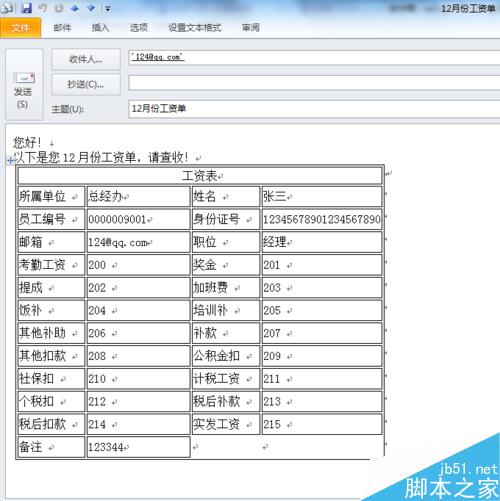The width and height of the screenshot is (500, 501).
Task: Click the 其他扣款 cell
Action: (51, 356)
